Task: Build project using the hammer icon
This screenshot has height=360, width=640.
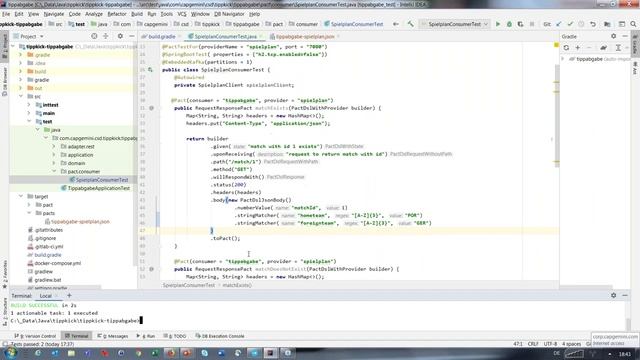Action: coord(411,24)
